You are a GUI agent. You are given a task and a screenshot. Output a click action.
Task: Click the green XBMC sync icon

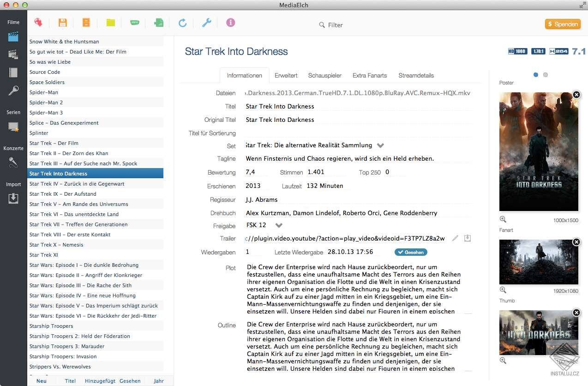coord(135,22)
